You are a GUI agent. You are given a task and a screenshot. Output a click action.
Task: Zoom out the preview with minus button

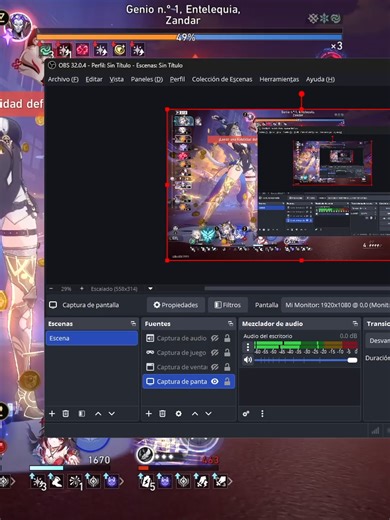(x=51, y=289)
